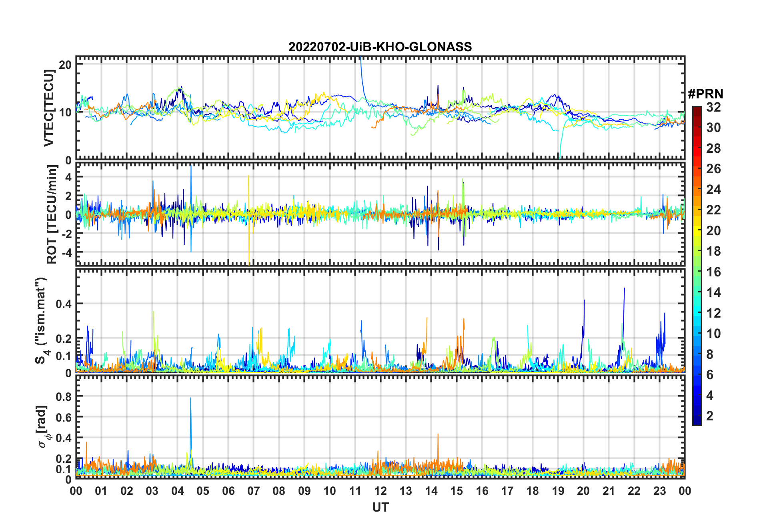
Task: Click sigma-phi panel y-tick label 0.4
Action: point(63,438)
